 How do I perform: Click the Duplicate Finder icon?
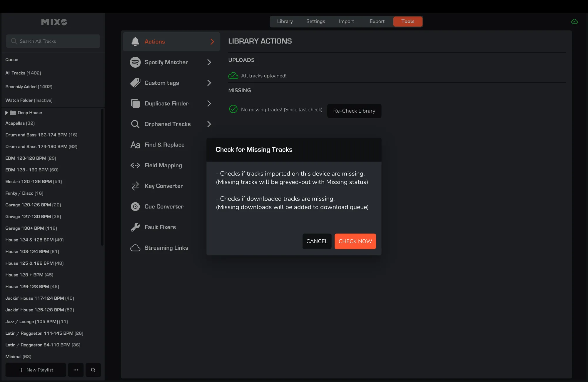click(135, 104)
